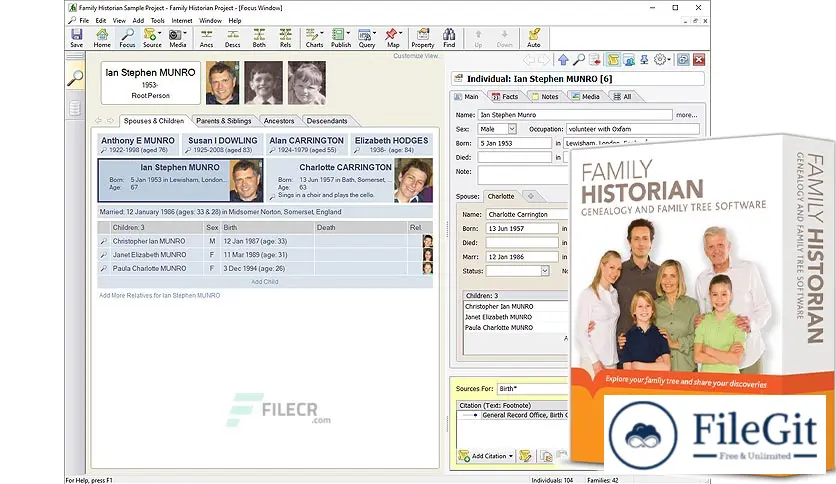Open the Status dropdown for the spouse
The image size is (836, 484).
click(x=544, y=271)
